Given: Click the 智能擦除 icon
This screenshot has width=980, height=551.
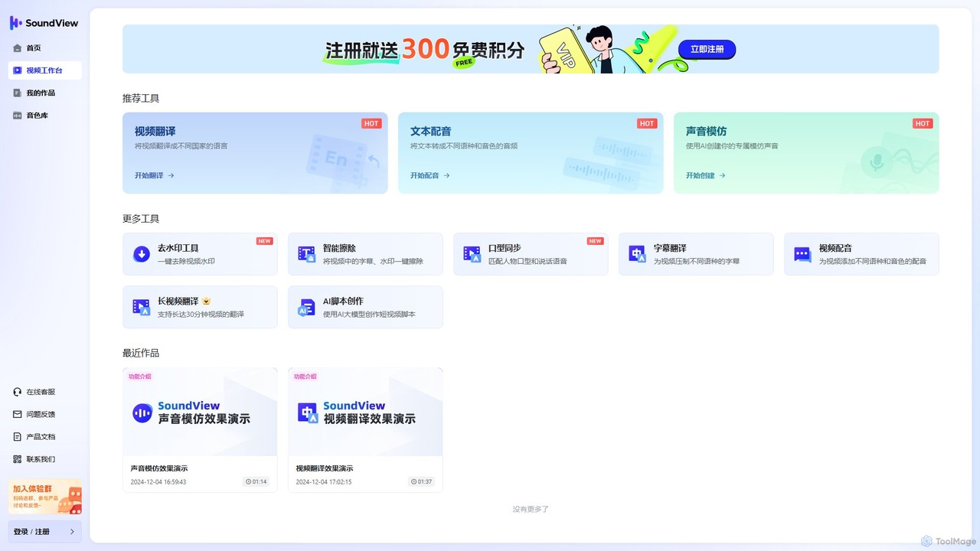Looking at the screenshot, I should (x=306, y=254).
